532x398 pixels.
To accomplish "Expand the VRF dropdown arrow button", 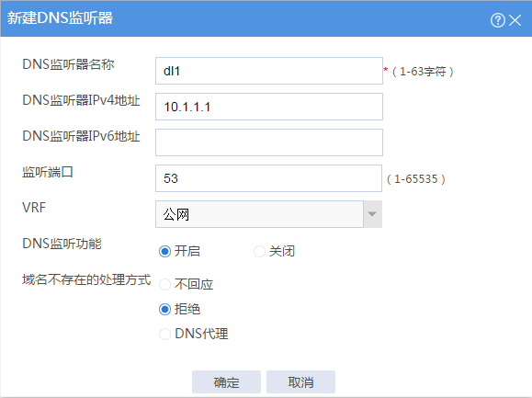I will [x=372, y=214].
